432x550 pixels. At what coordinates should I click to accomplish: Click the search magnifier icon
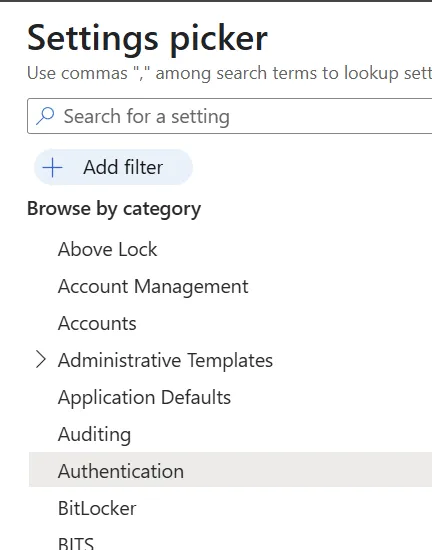click(x=45, y=116)
